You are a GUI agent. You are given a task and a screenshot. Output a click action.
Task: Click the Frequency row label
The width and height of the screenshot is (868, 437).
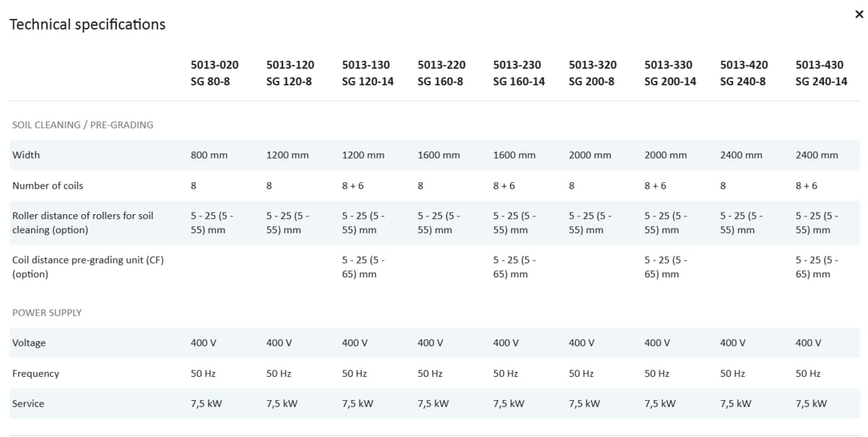pyautogui.click(x=35, y=374)
